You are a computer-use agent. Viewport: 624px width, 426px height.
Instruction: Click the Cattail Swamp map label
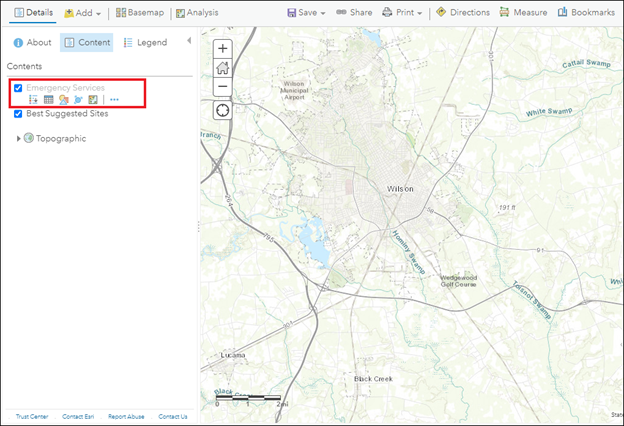(x=586, y=63)
